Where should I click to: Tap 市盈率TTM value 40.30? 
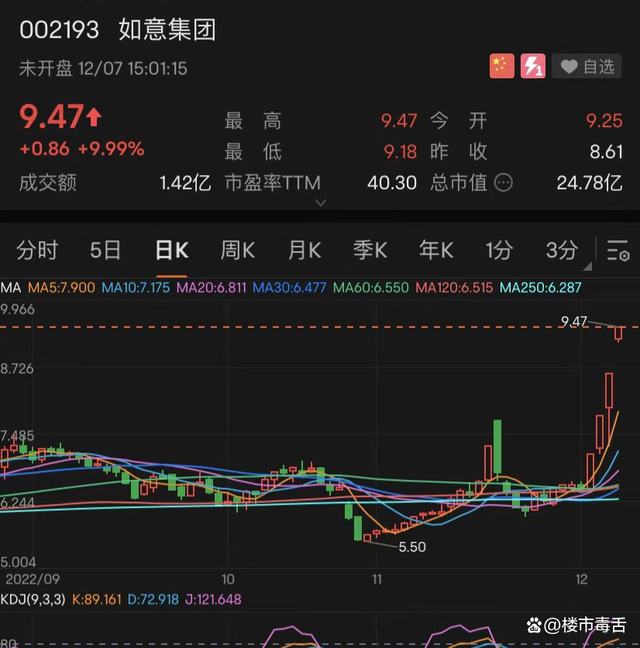pyautogui.click(x=392, y=183)
